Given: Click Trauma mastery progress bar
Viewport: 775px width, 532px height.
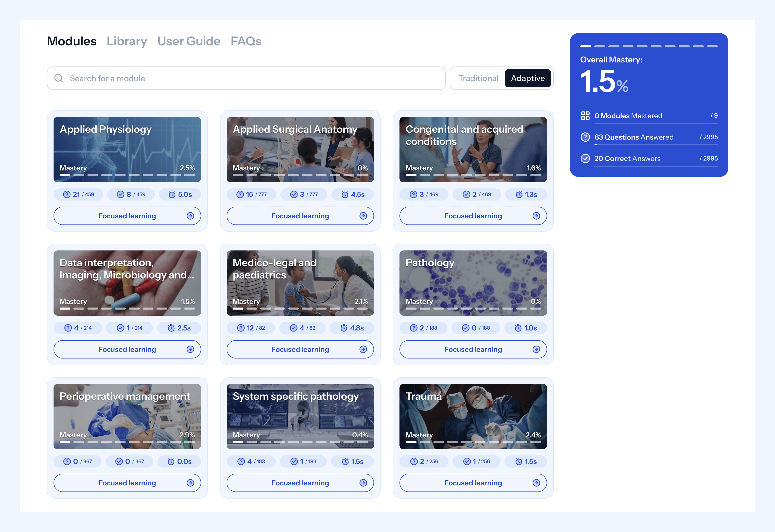Looking at the screenshot, I should point(473,442).
